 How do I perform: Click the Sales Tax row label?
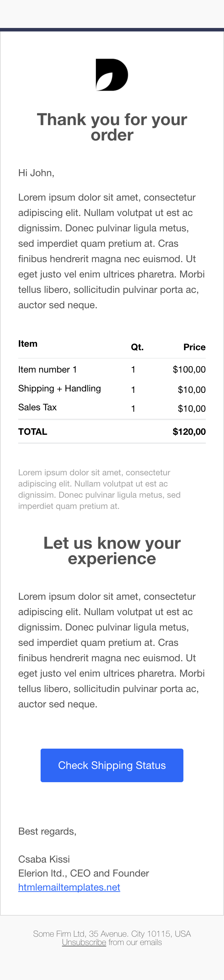(x=37, y=408)
